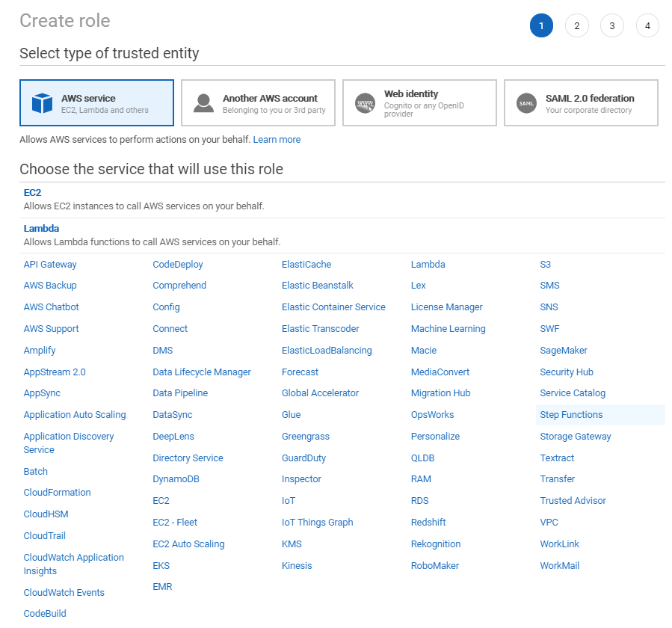The width and height of the screenshot is (672, 628).
Task: Select IoT Things Graph service
Action: point(318,522)
